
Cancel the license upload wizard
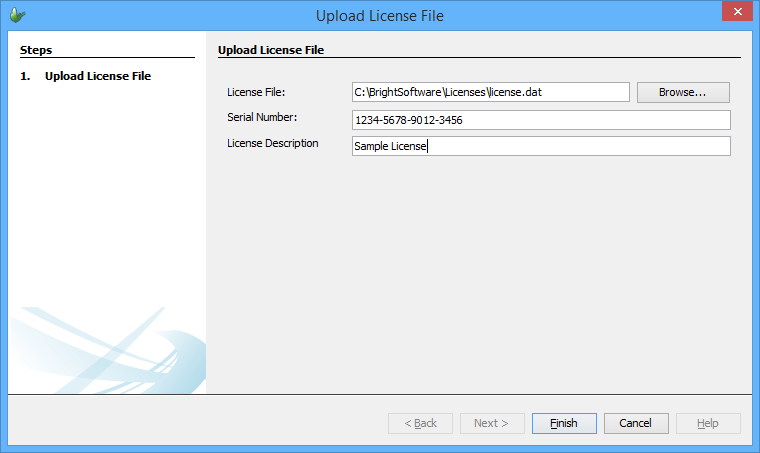636,423
